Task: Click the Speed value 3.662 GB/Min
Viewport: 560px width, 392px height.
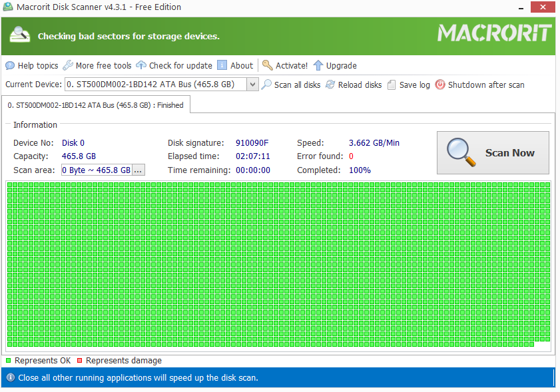Action: (x=374, y=143)
